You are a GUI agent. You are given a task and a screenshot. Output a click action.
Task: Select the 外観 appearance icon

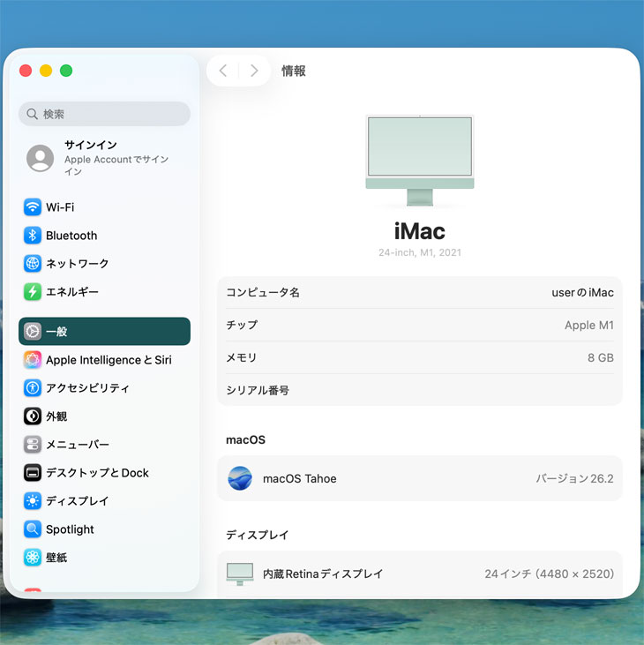[33, 416]
